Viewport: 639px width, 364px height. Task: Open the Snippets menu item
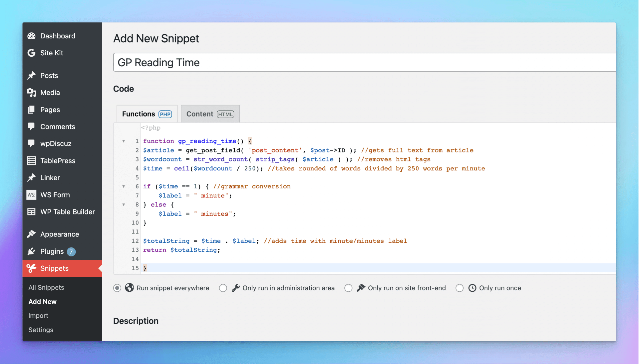(62, 268)
